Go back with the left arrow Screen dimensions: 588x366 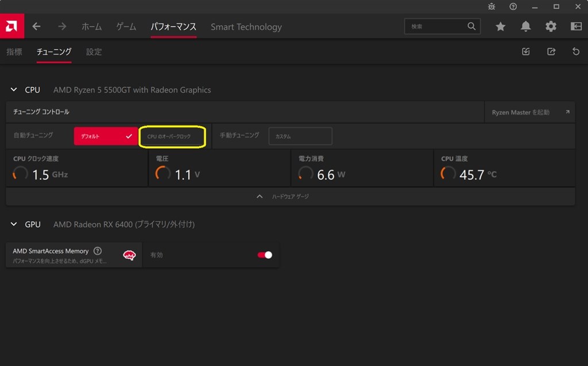[x=36, y=26]
